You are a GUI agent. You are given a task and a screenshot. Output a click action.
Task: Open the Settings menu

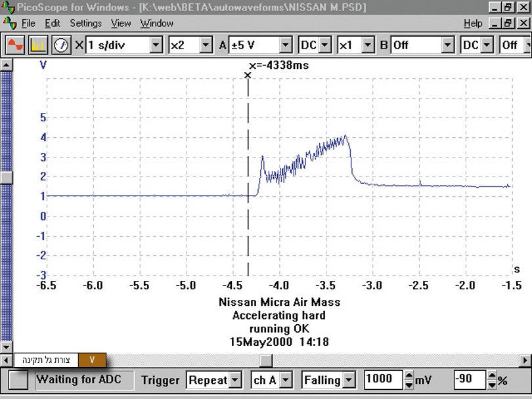tap(85, 23)
